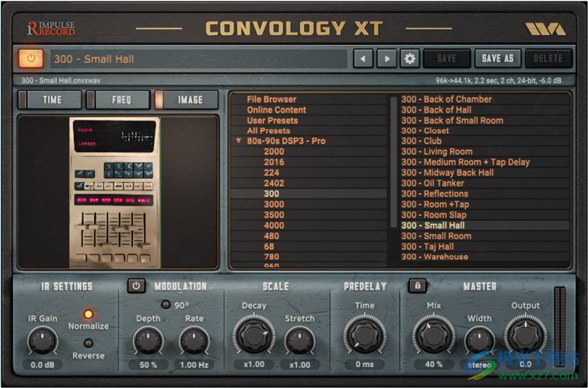The image size is (588, 388).
Task: Load 300 - Closet preset
Action: click(x=425, y=131)
